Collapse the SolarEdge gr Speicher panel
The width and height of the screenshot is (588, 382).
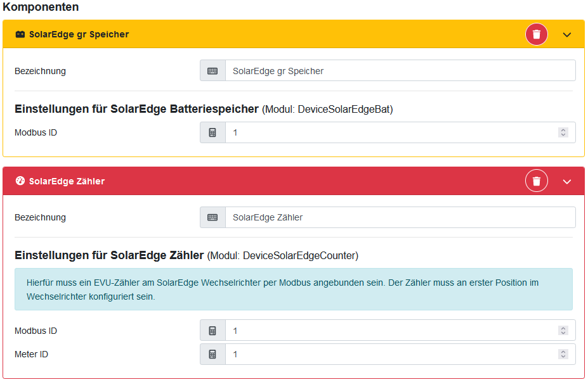coord(566,34)
